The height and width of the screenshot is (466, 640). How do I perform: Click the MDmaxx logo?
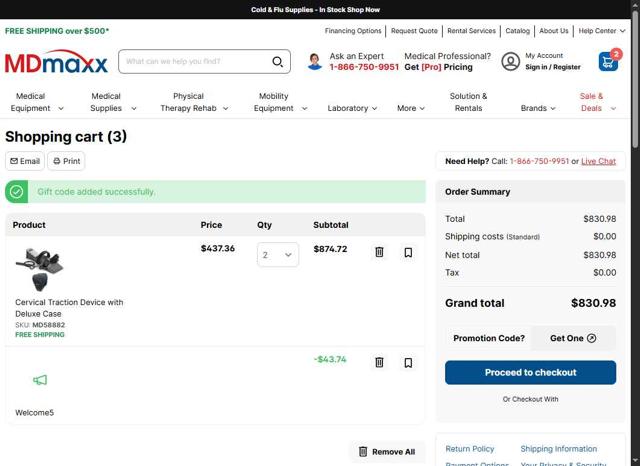[x=56, y=62]
